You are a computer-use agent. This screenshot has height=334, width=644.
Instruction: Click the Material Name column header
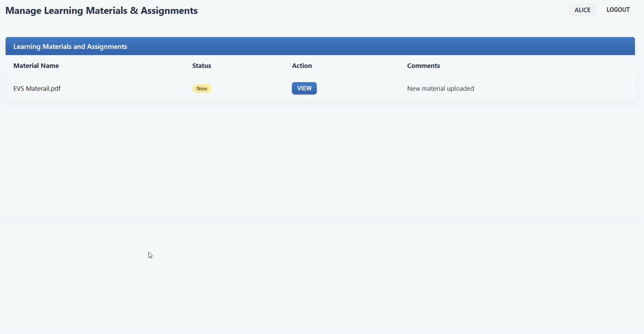coord(36,65)
